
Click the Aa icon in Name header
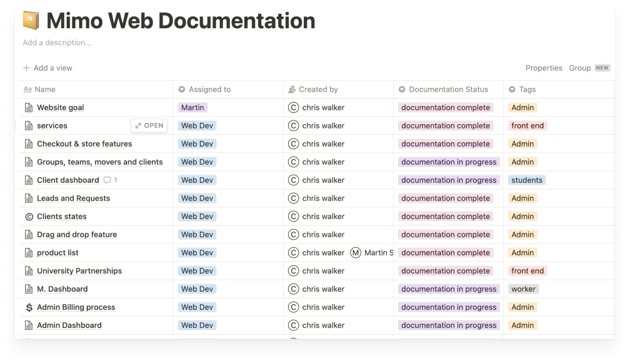[27, 89]
